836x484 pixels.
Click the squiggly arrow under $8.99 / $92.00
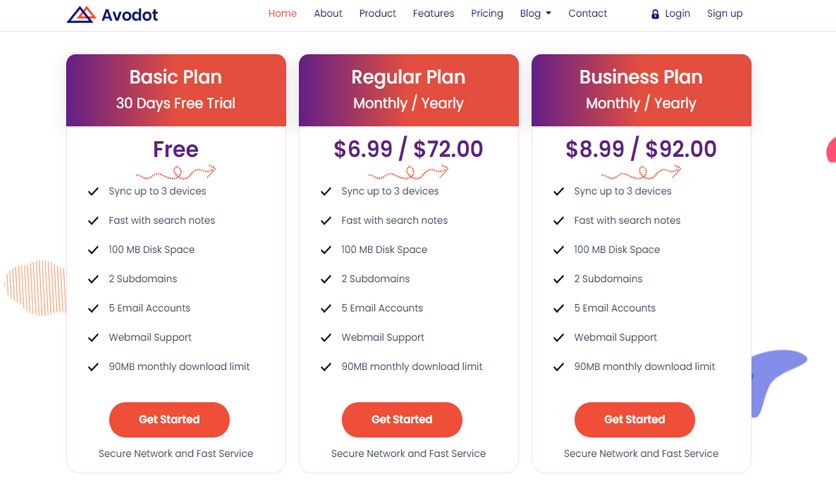point(641,172)
